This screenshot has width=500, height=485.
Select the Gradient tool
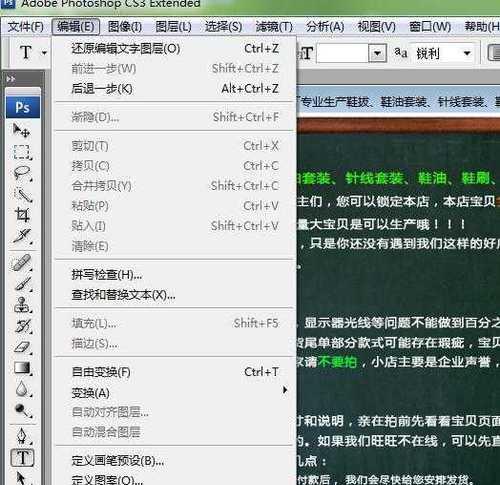click(x=22, y=368)
